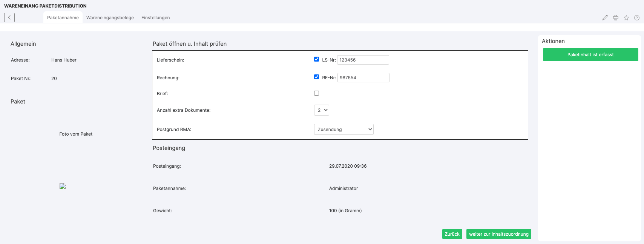Expand the Postgrund RMA dropdown

pos(343,130)
